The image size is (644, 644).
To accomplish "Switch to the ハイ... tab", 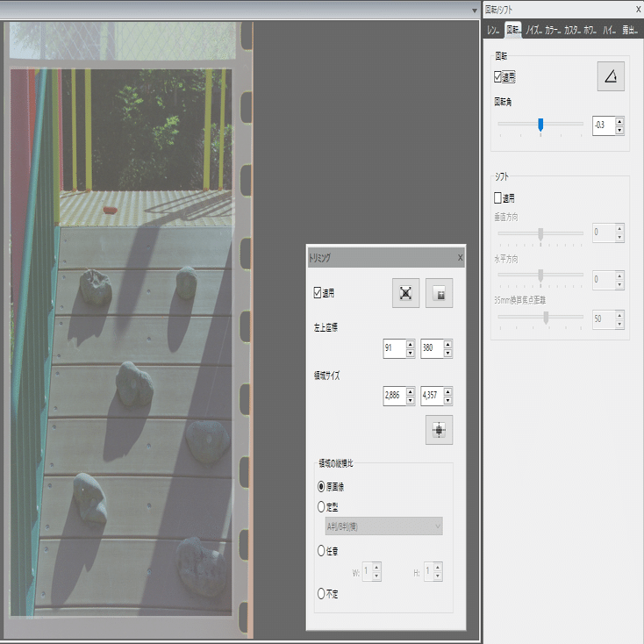I will coord(610,30).
